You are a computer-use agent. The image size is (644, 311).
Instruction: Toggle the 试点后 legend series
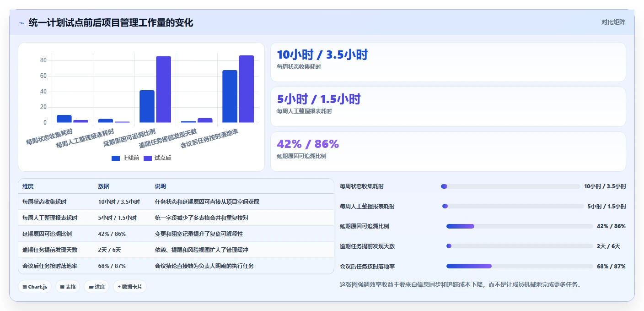point(157,158)
